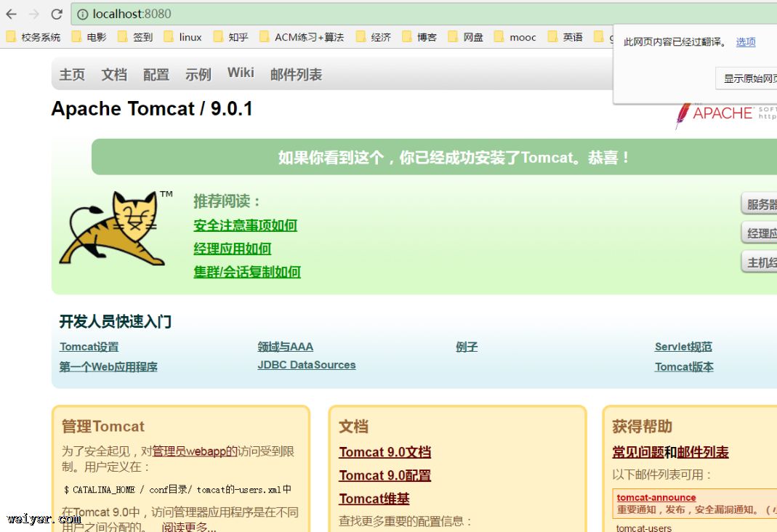777x532 pixels.
Task: Open the 常见问题 link
Action: click(638, 452)
